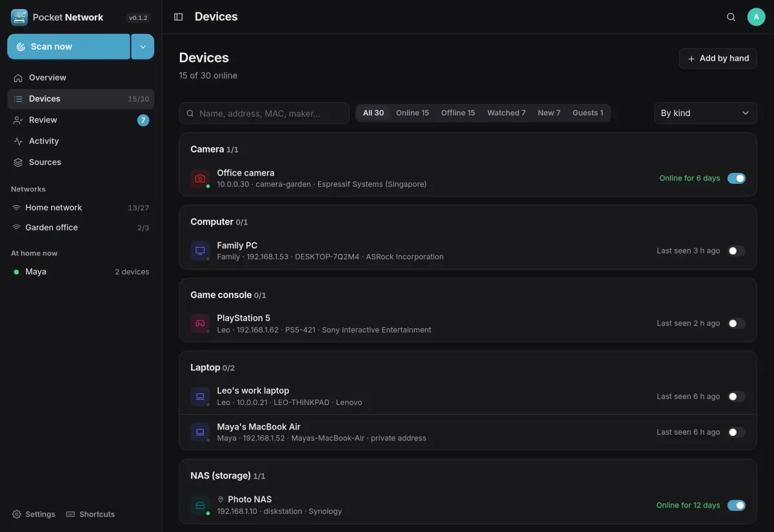Select Maya under At home now
The height and width of the screenshot is (532, 774).
[81, 272]
